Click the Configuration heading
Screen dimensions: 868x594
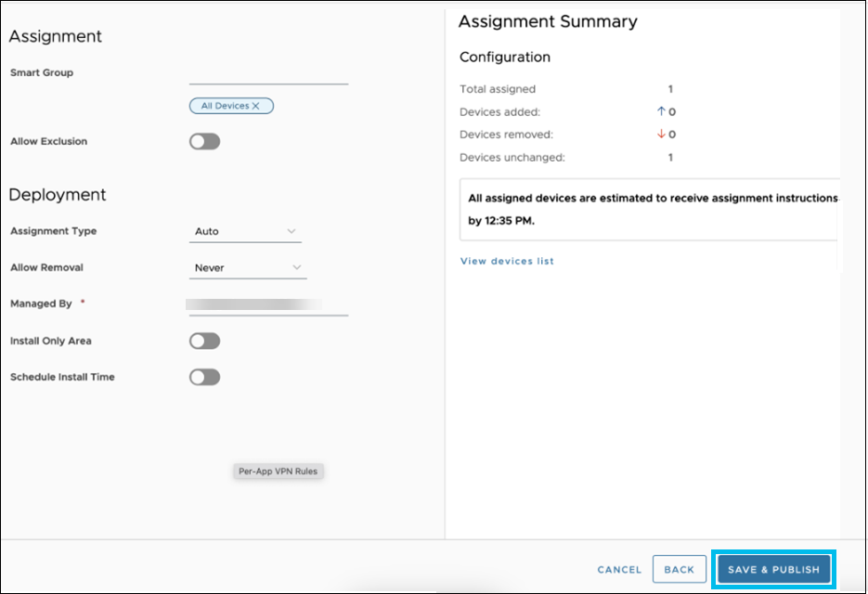505,57
